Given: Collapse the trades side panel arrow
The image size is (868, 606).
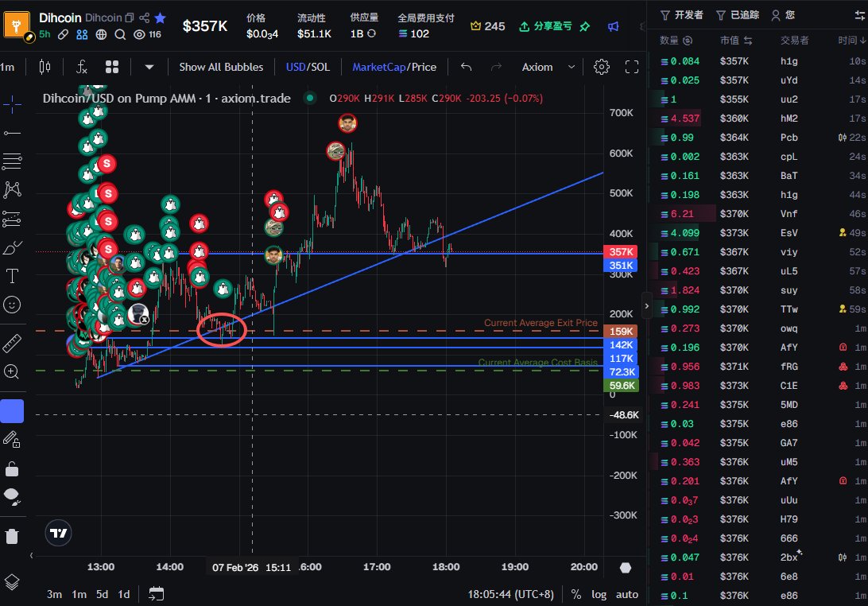Looking at the screenshot, I should [646, 305].
